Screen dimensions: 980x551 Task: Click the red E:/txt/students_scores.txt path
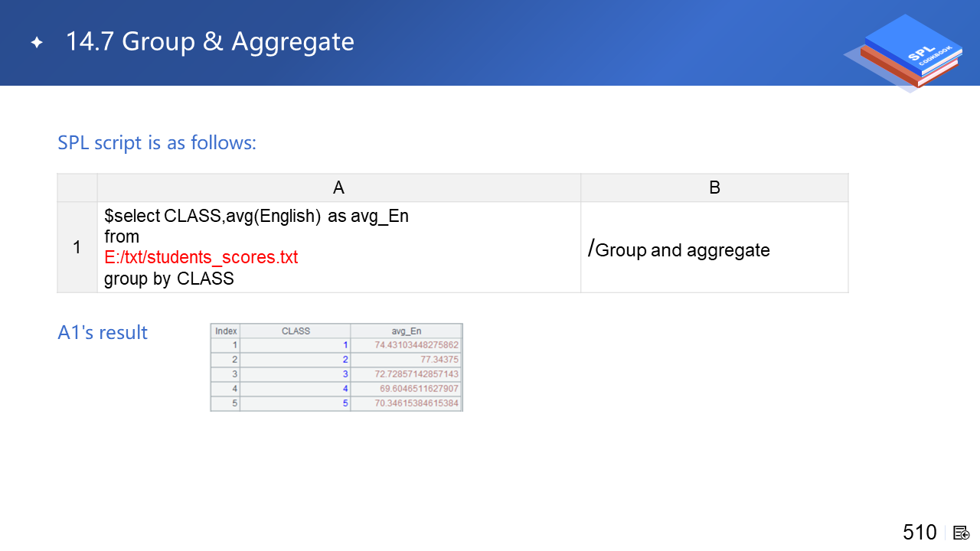(x=201, y=257)
